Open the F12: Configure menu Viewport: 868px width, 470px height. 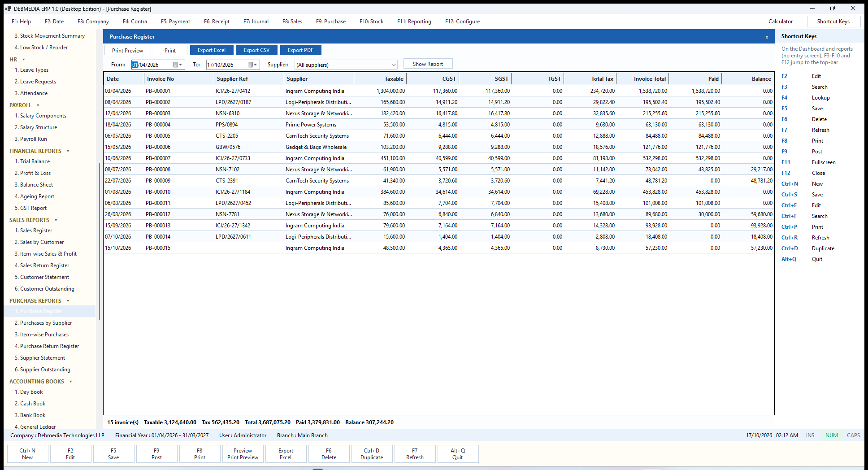[462, 22]
